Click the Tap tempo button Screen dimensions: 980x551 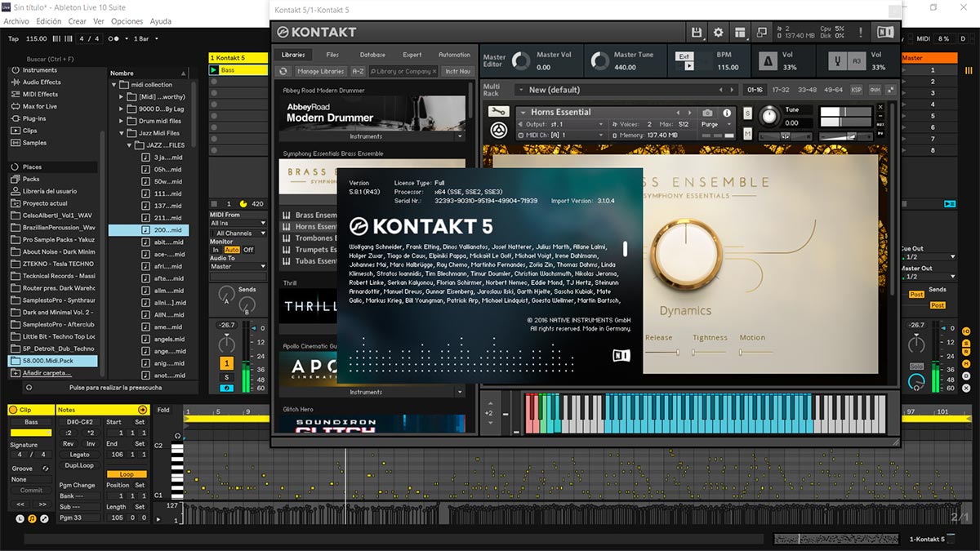click(x=13, y=38)
